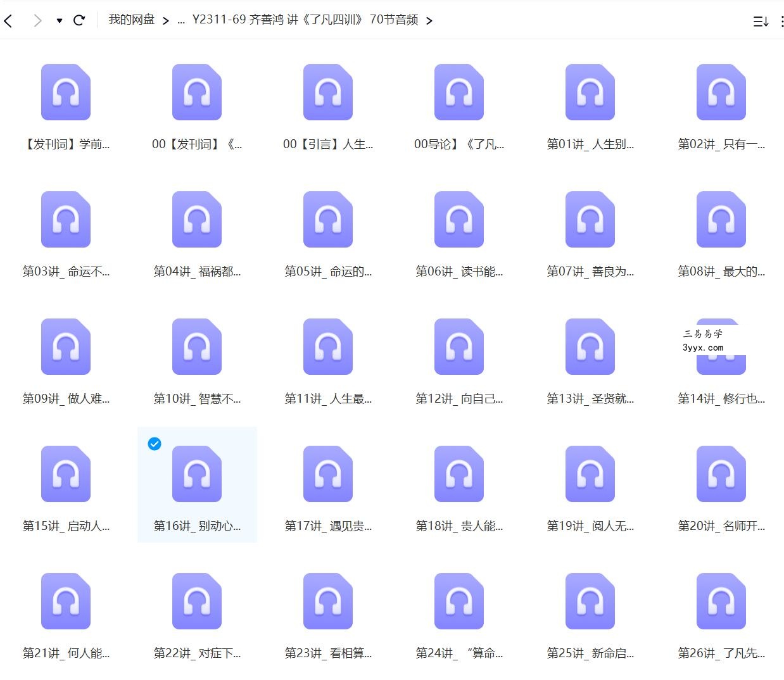Select the 第20讲 audio file icon
The image size is (784, 680).
point(721,474)
